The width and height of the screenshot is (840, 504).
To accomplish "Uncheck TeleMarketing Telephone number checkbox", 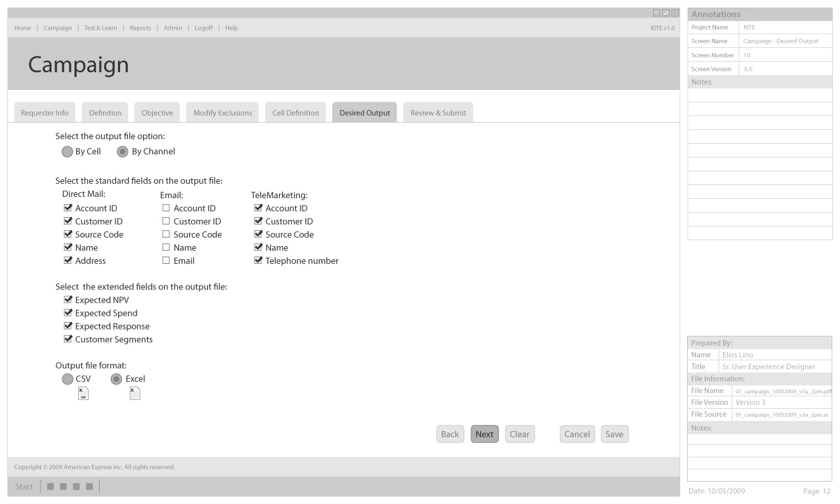I will click(x=258, y=261).
